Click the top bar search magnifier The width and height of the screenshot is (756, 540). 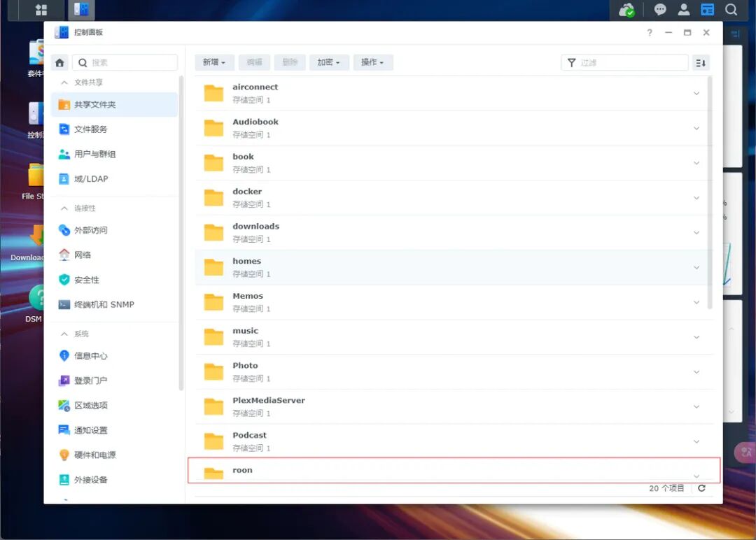pos(731,10)
